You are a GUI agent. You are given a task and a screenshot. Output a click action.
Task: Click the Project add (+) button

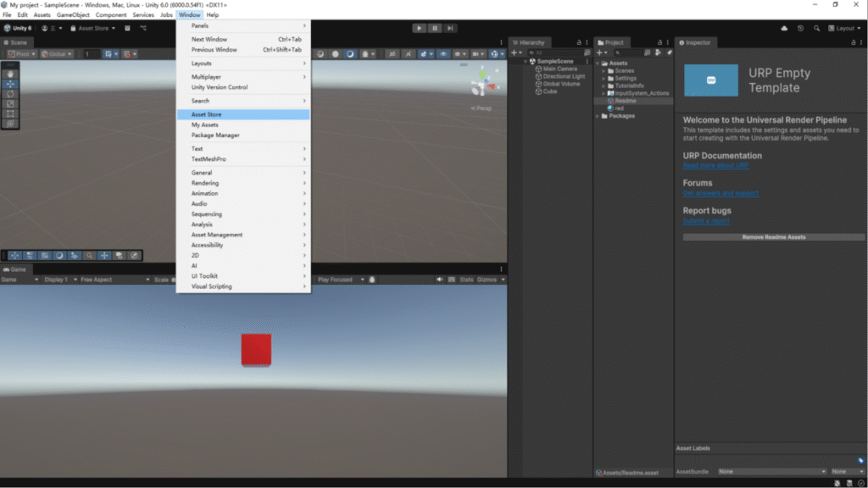pyautogui.click(x=601, y=53)
